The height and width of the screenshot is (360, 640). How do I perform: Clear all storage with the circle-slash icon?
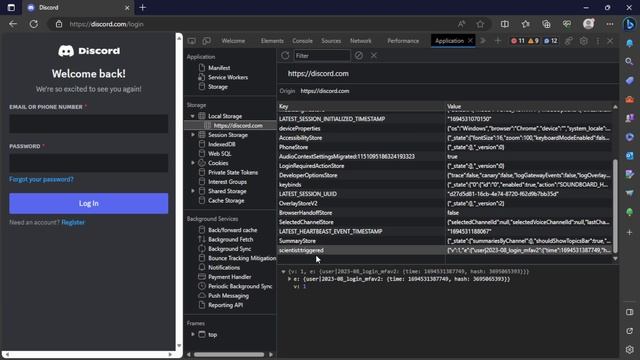359,56
